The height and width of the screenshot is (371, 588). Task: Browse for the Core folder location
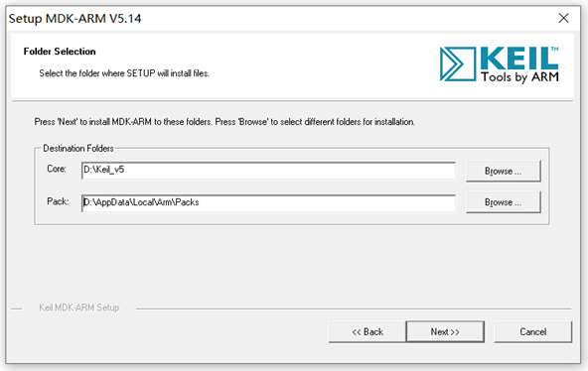pos(504,171)
